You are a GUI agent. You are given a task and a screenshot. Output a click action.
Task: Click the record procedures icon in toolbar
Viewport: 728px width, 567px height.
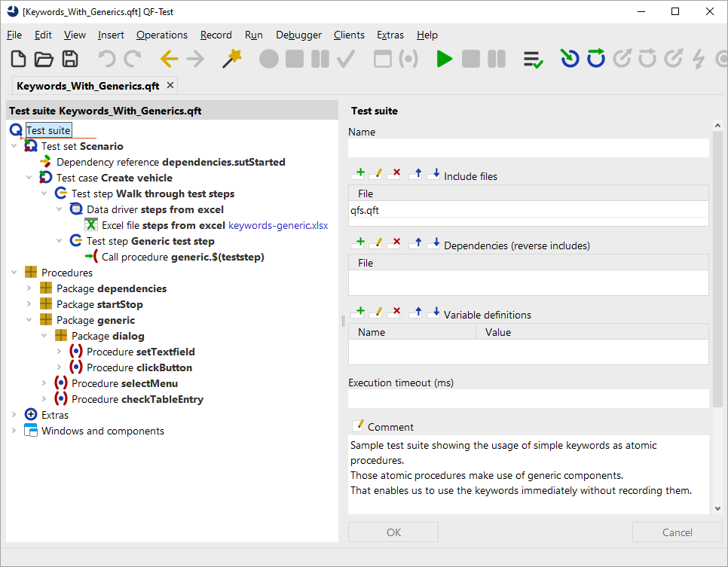click(x=408, y=59)
